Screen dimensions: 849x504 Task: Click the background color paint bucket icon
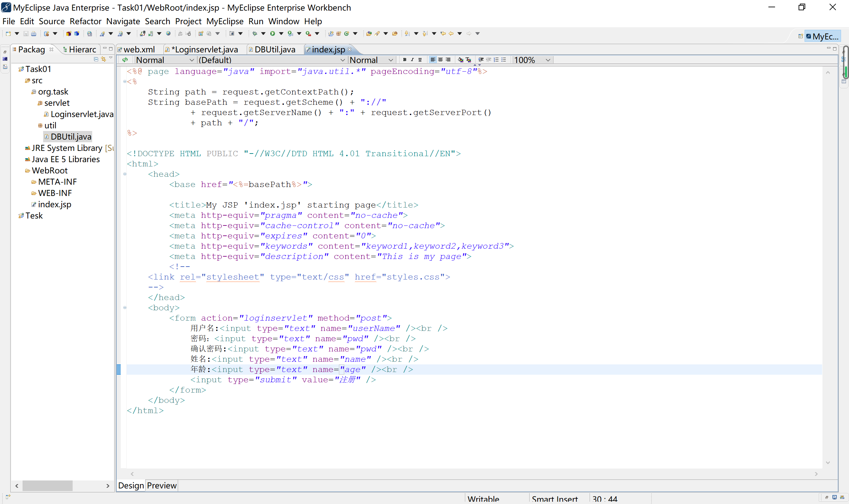[460, 60]
